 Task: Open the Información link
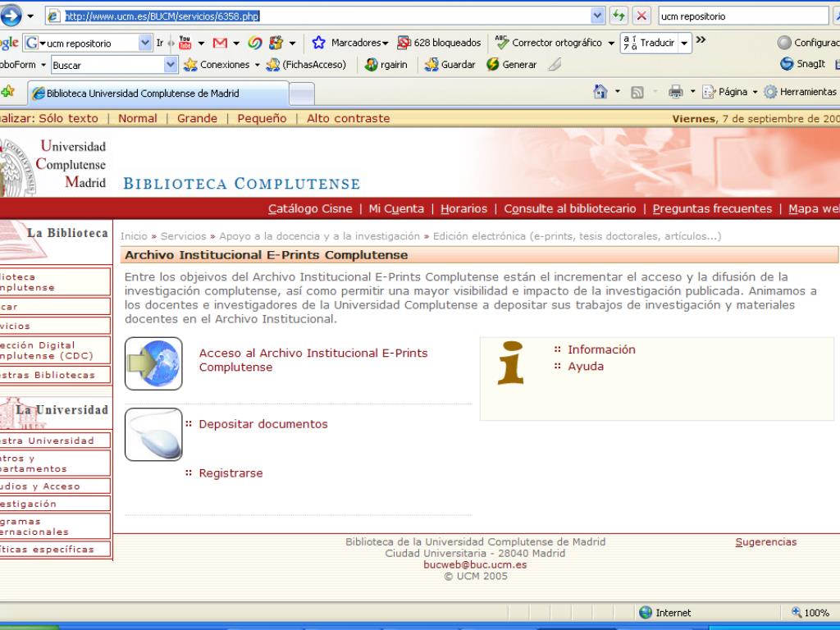(x=601, y=349)
